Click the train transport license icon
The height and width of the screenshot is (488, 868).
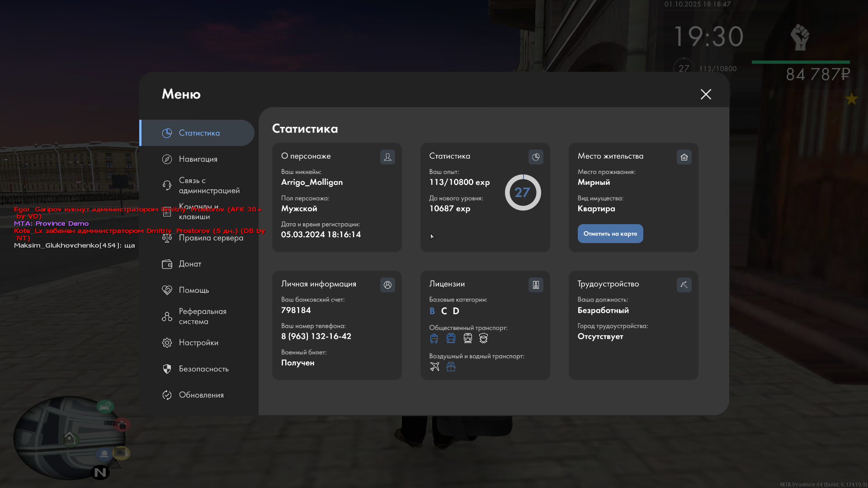click(468, 338)
